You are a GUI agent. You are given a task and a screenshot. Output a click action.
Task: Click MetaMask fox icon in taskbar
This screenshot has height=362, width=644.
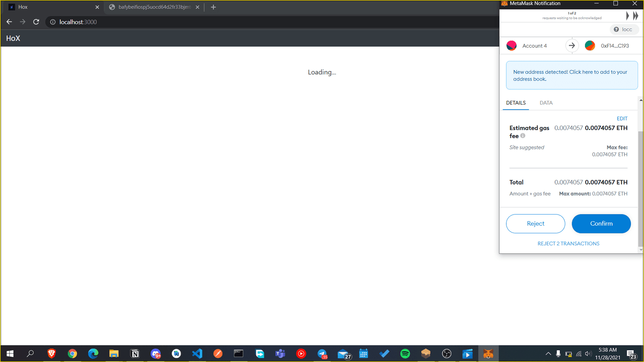click(489, 354)
